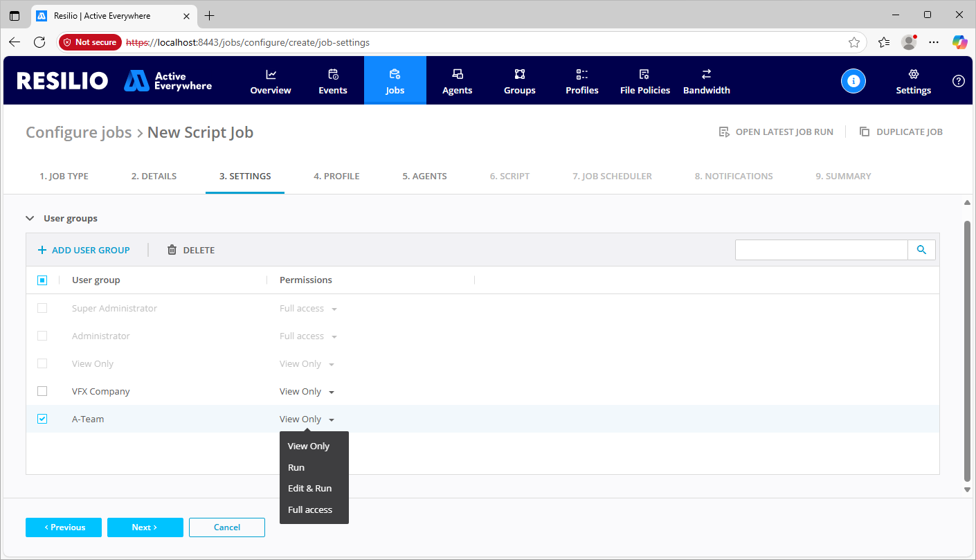This screenshot has height=560, width=976.
Task: Choose Full access in the dropdown list
Action: [309, 510]
